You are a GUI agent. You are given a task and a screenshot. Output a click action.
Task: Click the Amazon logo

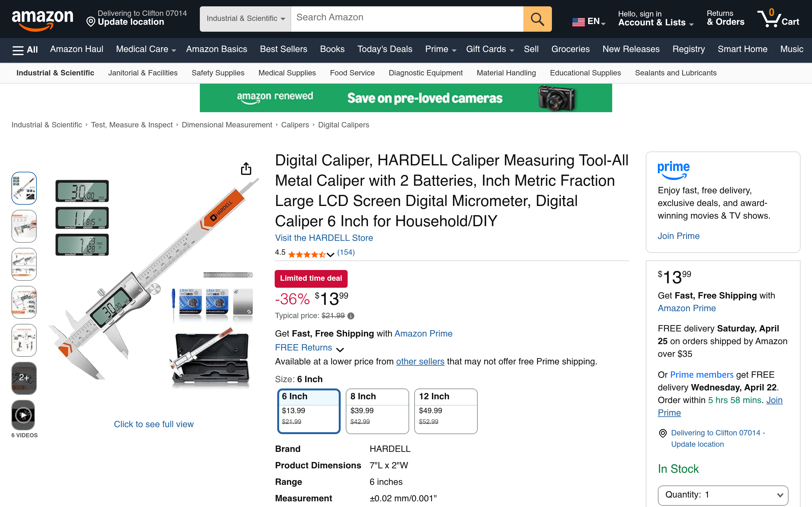(x=42, y=20)
